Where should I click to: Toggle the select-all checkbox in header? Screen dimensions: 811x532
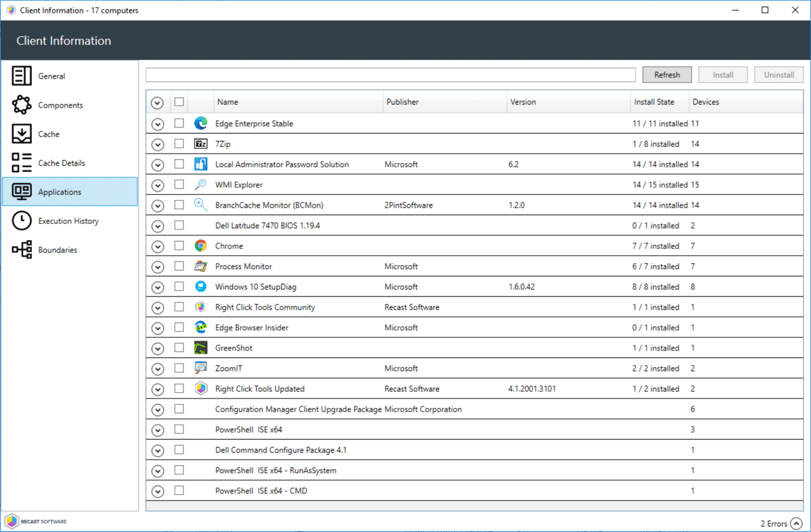(x=179, y=102)
